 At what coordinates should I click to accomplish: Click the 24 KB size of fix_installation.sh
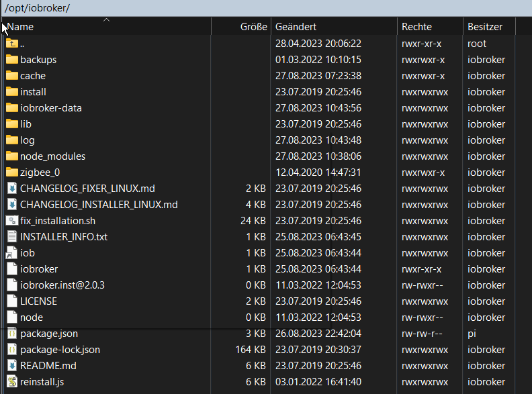(253, 221)
